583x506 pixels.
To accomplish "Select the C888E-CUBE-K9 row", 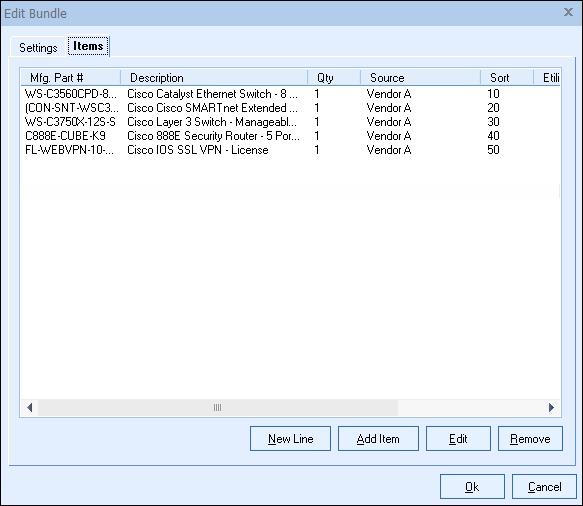I will (290, 136).
